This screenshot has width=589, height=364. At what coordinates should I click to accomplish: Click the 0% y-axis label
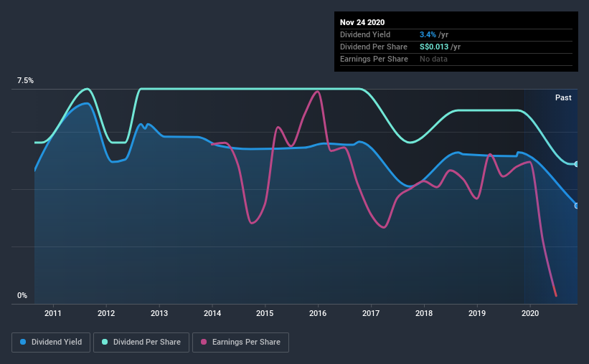[22, 296]
